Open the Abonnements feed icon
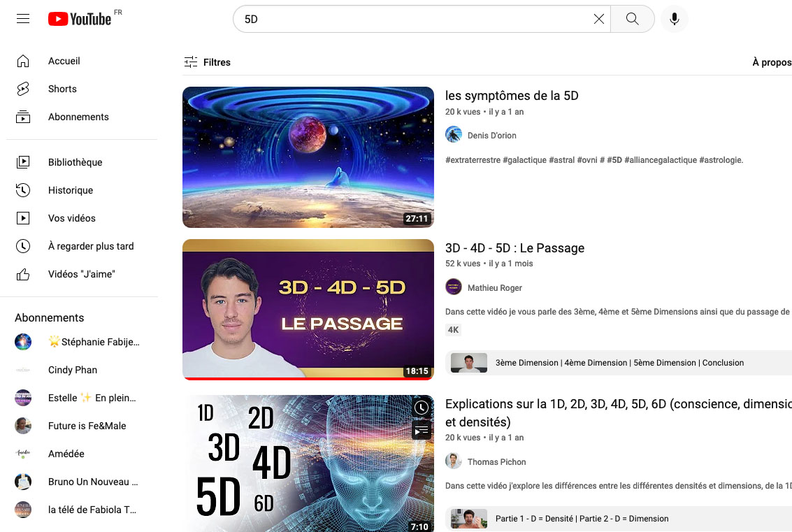The height and width of the screenshot is (532, 792). tap(23, 117)
